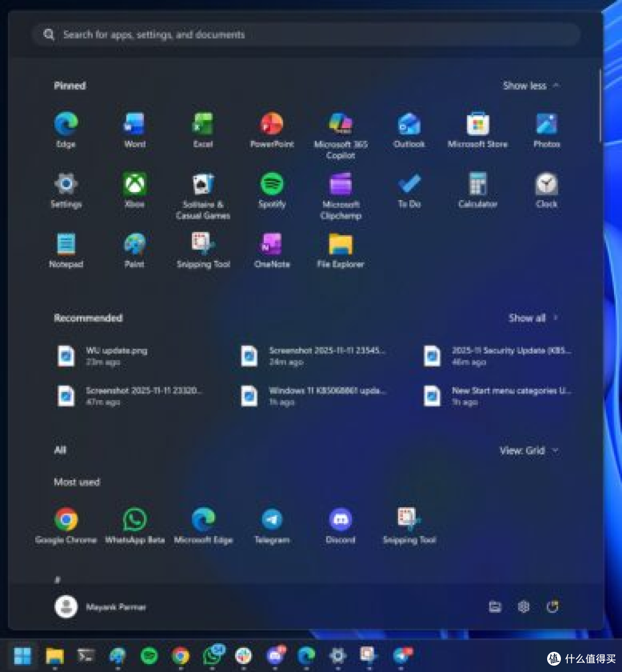Open Terminal from the taskbar

86,655
